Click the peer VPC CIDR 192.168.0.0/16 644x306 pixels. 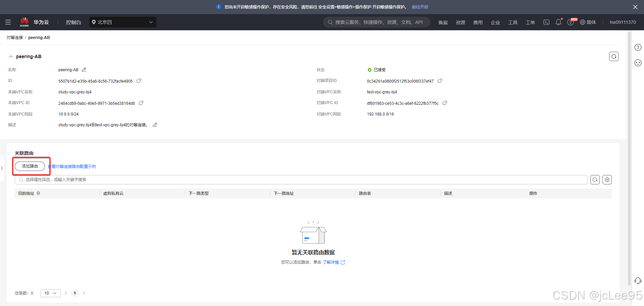point(380,114)
